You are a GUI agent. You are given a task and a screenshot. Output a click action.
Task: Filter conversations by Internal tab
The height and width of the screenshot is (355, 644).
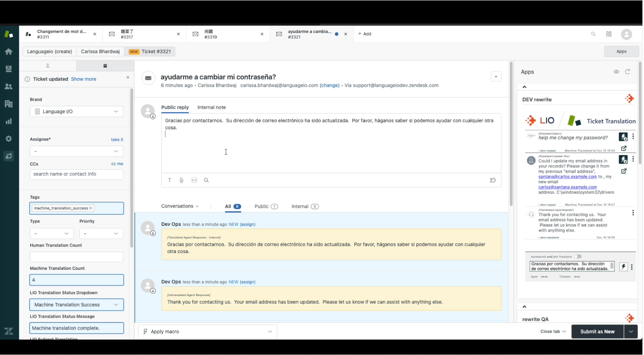coord(305,206)
